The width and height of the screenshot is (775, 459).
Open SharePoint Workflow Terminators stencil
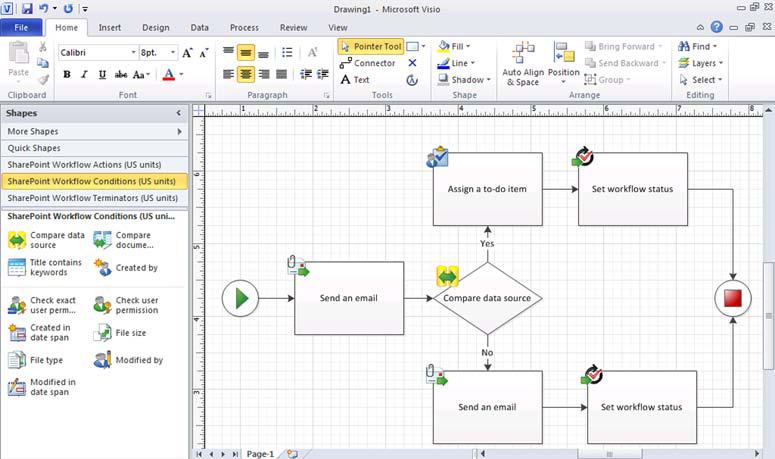(94, 198)
